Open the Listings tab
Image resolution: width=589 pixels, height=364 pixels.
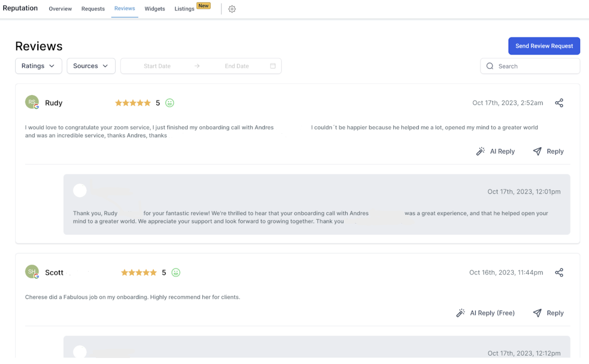(x=184, y=9)
